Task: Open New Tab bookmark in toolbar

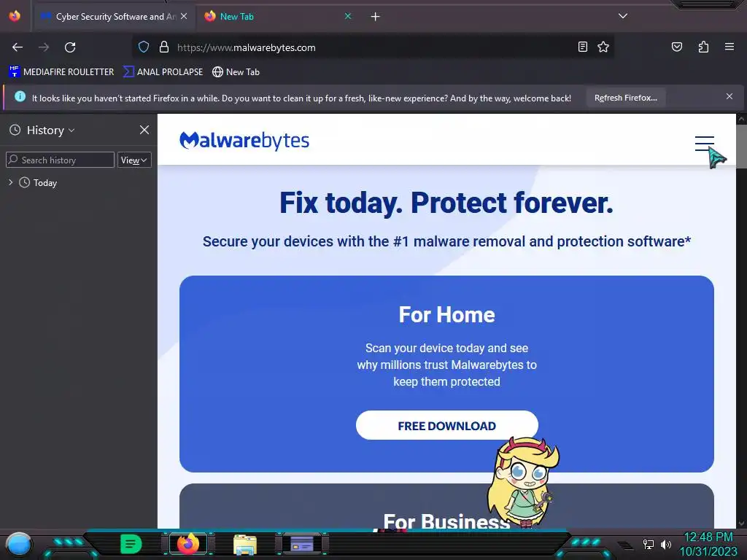Action: [x=236, y=72]
